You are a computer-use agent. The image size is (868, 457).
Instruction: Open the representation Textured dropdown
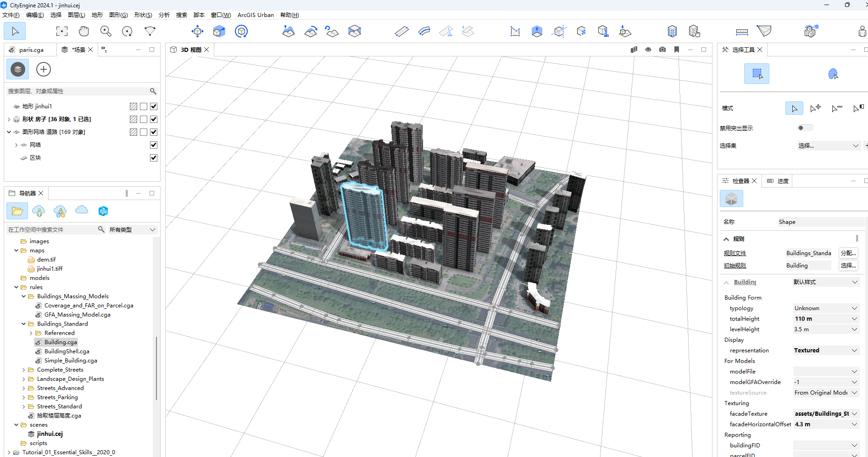tap(825, 351)
